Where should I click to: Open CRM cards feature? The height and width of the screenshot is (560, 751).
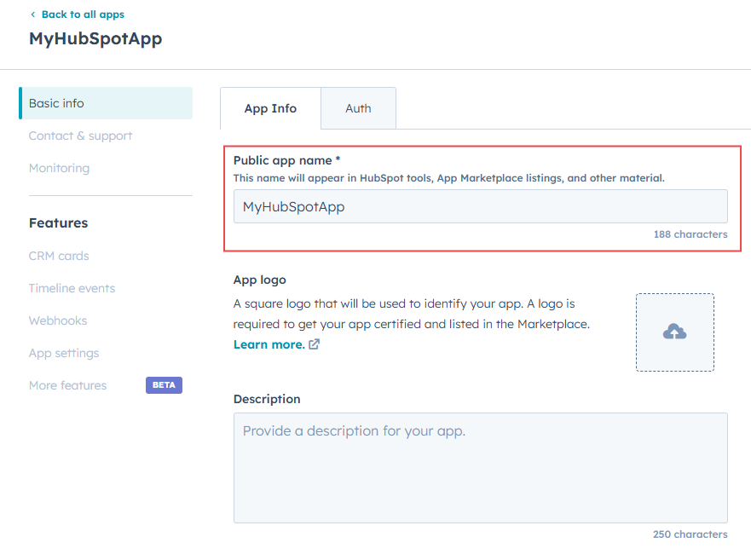[59, 256]
